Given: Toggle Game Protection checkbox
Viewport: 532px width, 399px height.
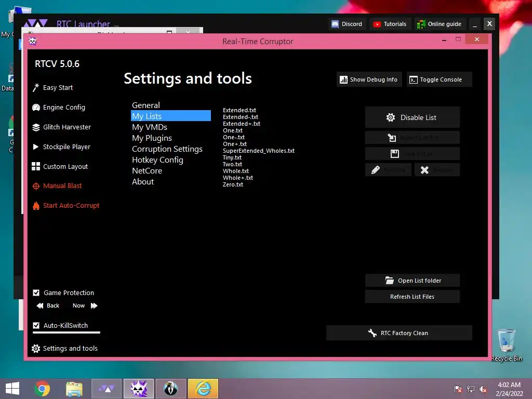Looking at the screenshot, I should [x=36, y=292].
